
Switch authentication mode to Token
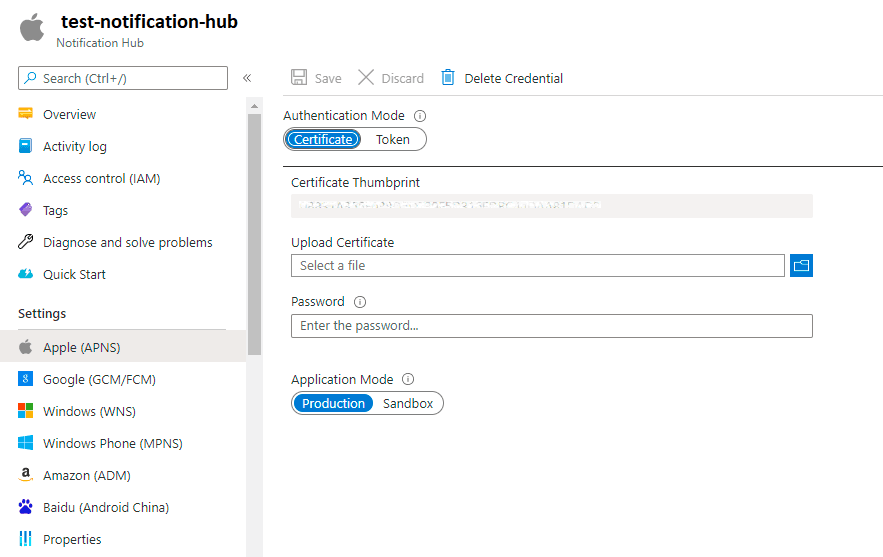coord(393,139)
